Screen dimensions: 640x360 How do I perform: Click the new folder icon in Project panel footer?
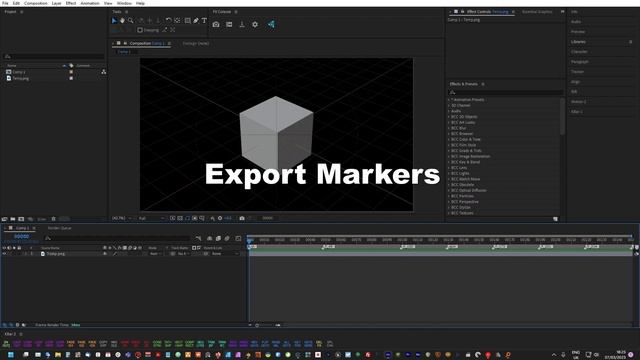[x=13, y=219]
